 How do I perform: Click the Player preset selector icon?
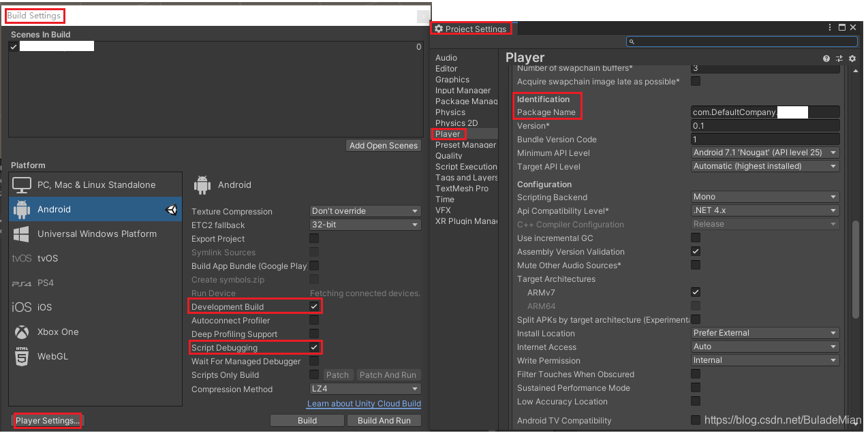839,59
